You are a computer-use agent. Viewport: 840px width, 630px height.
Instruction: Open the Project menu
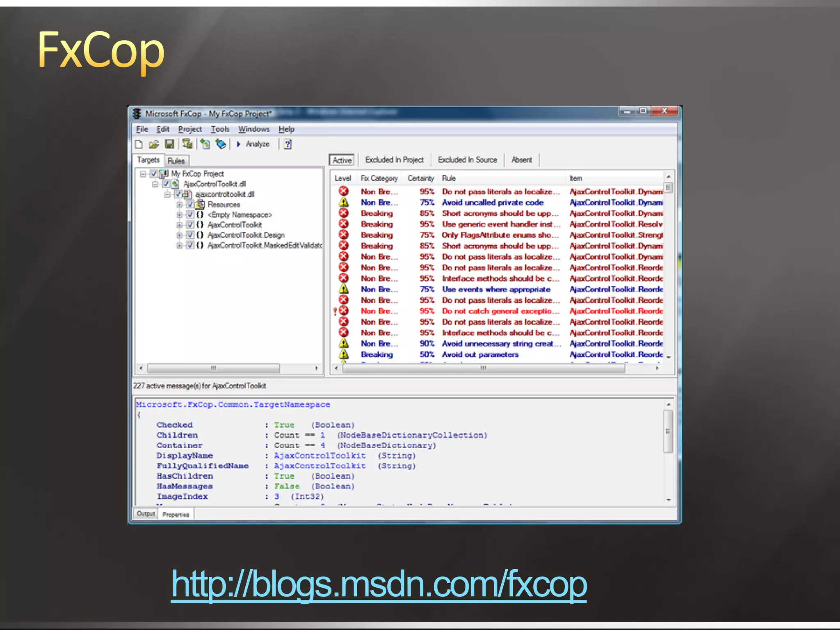click(190, 129)
